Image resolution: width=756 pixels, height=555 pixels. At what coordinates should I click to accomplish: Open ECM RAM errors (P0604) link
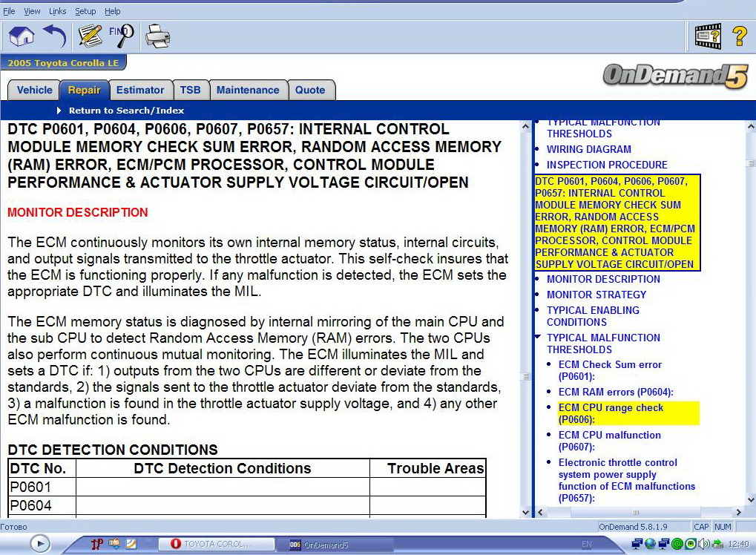616,392
